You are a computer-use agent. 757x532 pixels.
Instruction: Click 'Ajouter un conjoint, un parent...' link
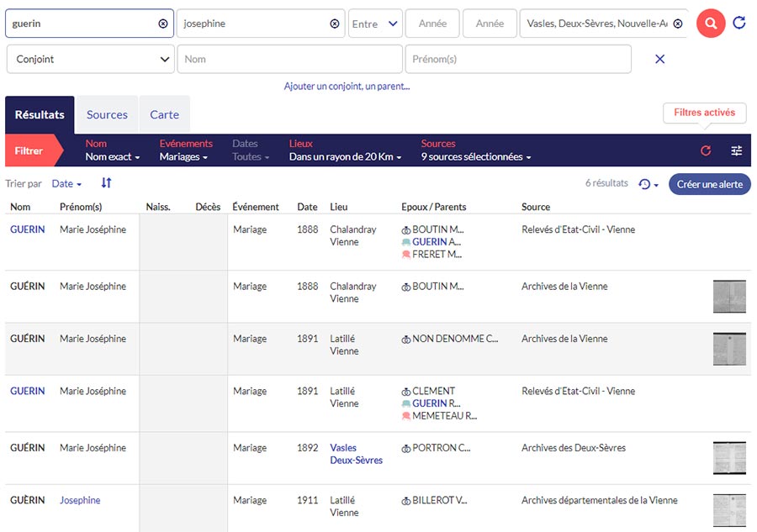click(x=347, y=86)
